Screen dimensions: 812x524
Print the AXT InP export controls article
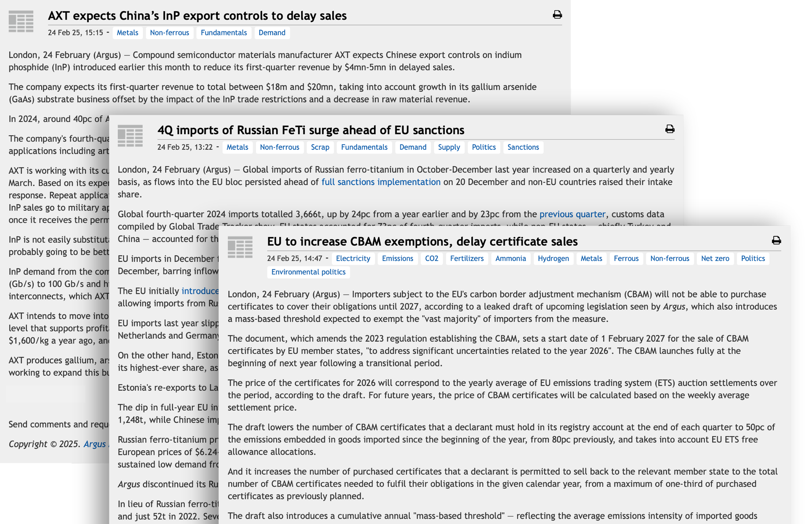click(557, 15)
